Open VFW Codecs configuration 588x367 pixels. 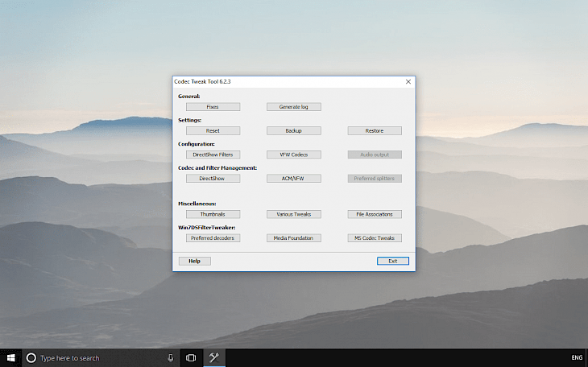point(294,155)
